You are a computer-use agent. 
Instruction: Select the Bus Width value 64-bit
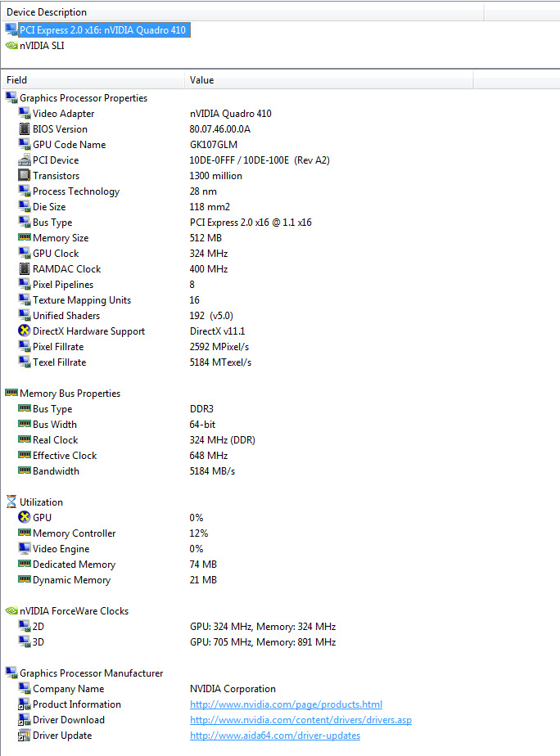pos(202,425)
